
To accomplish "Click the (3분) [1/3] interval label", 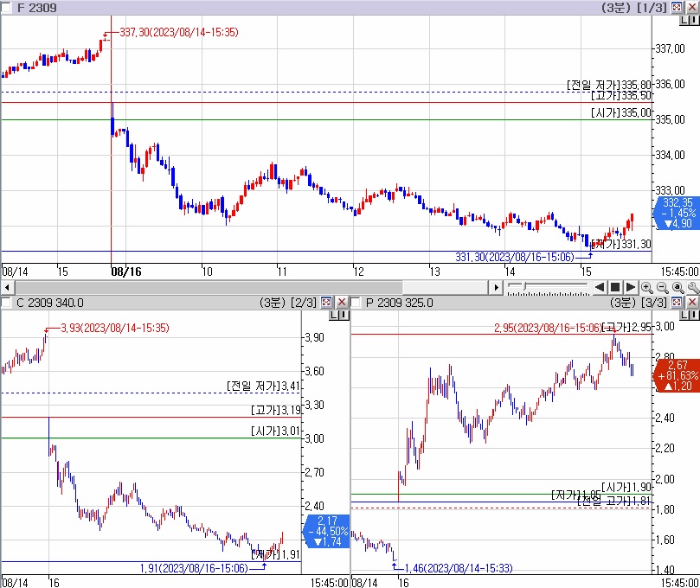I will point(634,8).
